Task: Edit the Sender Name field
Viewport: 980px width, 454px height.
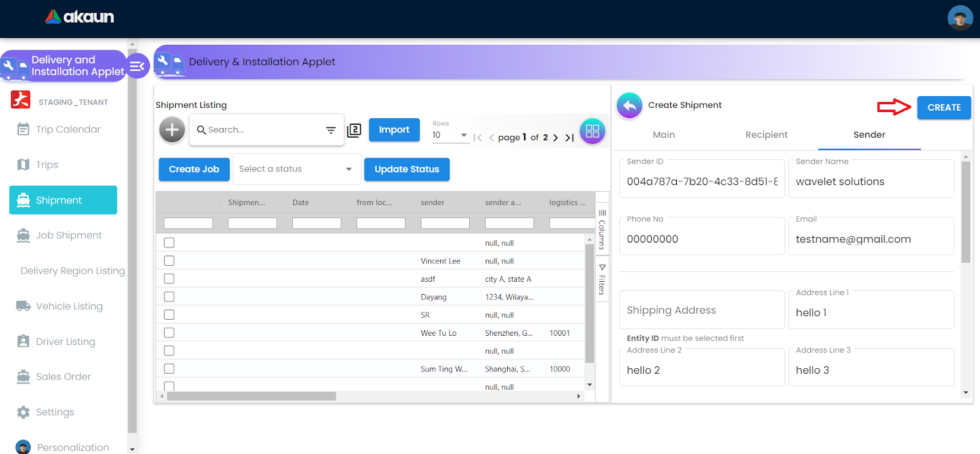Action: [871, 179]
